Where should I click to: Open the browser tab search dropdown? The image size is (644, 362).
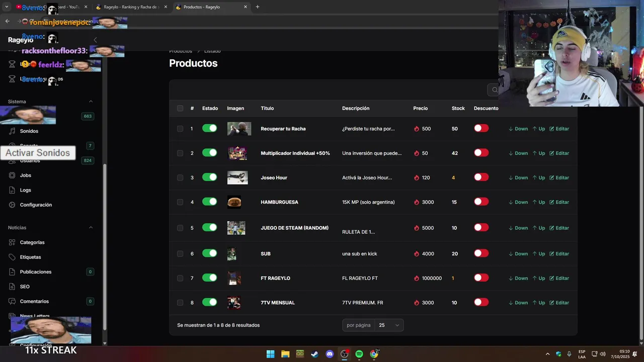point(7,7)
